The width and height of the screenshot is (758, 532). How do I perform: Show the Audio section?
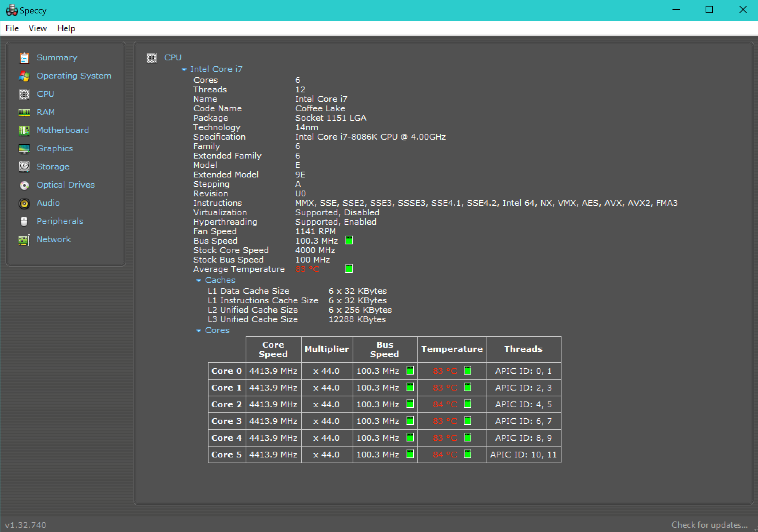(48, 203)
